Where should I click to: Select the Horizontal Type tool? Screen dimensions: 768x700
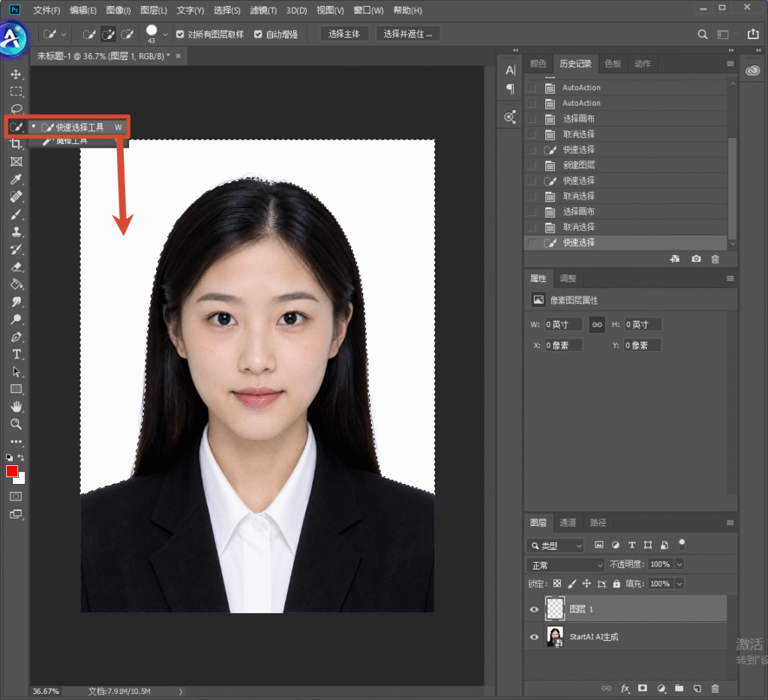click(16, 354)
